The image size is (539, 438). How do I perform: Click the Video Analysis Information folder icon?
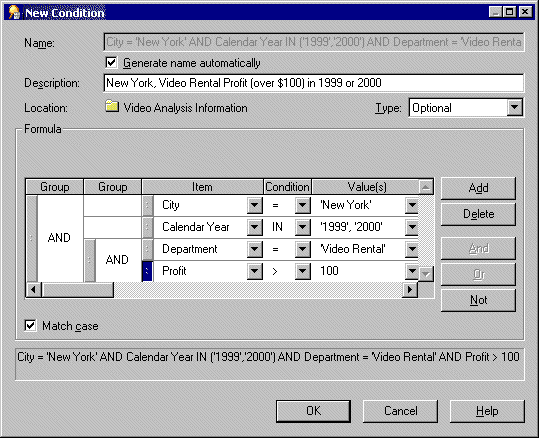[112, 106]
